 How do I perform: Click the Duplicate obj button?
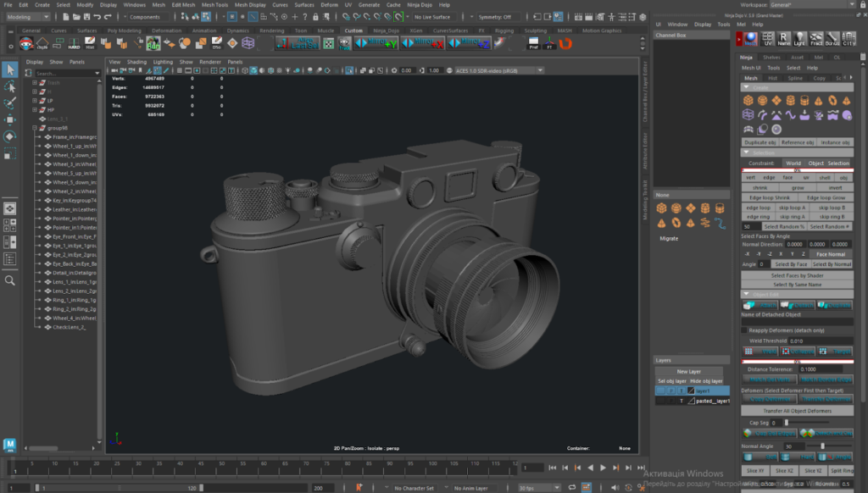759,142
